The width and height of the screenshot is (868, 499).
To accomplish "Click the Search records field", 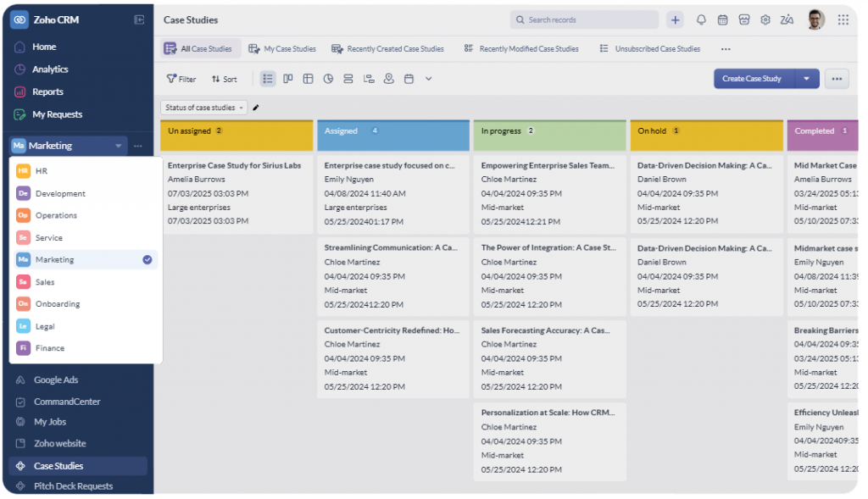I will click(585, 20).
